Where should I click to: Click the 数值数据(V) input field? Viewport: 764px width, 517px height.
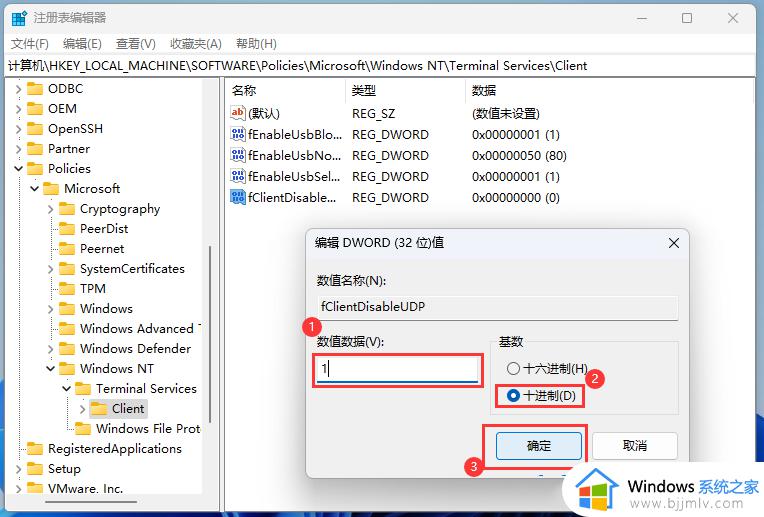[397, 369]
